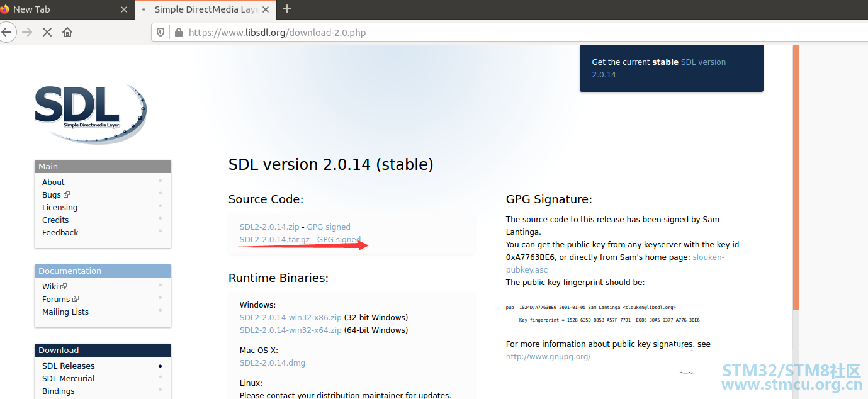This screenshot has width=868, height=399.
Task: Click the Key fingerprint line
Action: pos(609,320)
